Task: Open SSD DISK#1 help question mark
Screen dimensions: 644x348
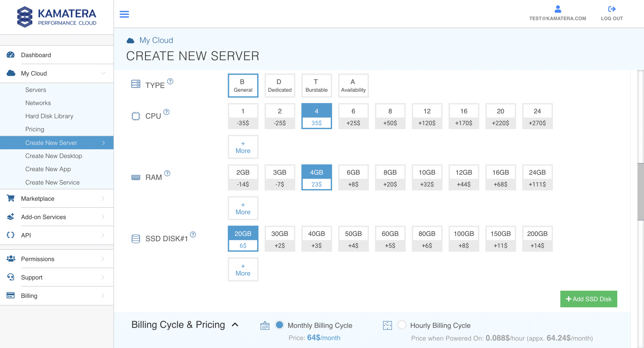Action: (x=193, y=234)
